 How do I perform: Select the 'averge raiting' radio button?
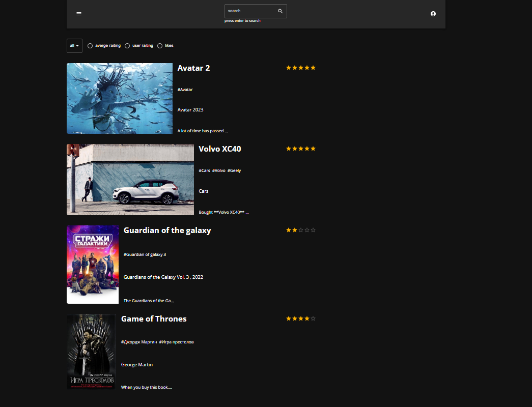pos(90,46)
